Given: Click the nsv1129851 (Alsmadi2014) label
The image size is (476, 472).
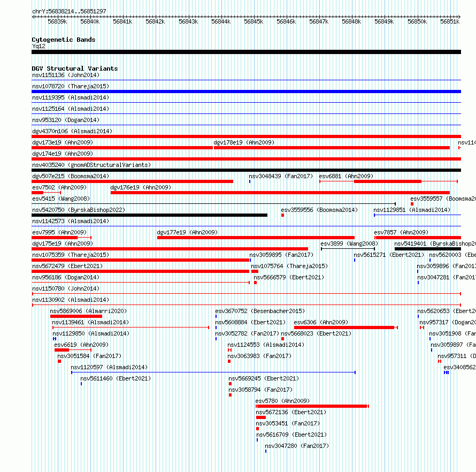Looking at the screenshot, I should pos(412,210).
